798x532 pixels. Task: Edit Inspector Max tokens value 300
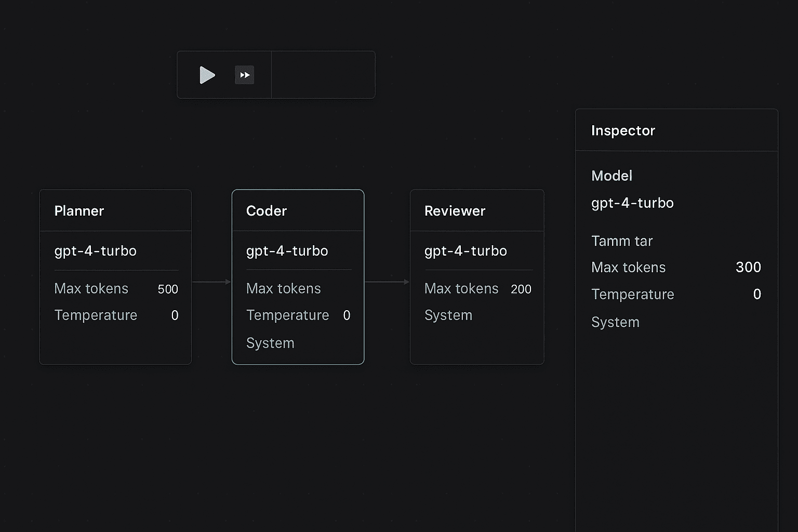click(x=748, y=267)
